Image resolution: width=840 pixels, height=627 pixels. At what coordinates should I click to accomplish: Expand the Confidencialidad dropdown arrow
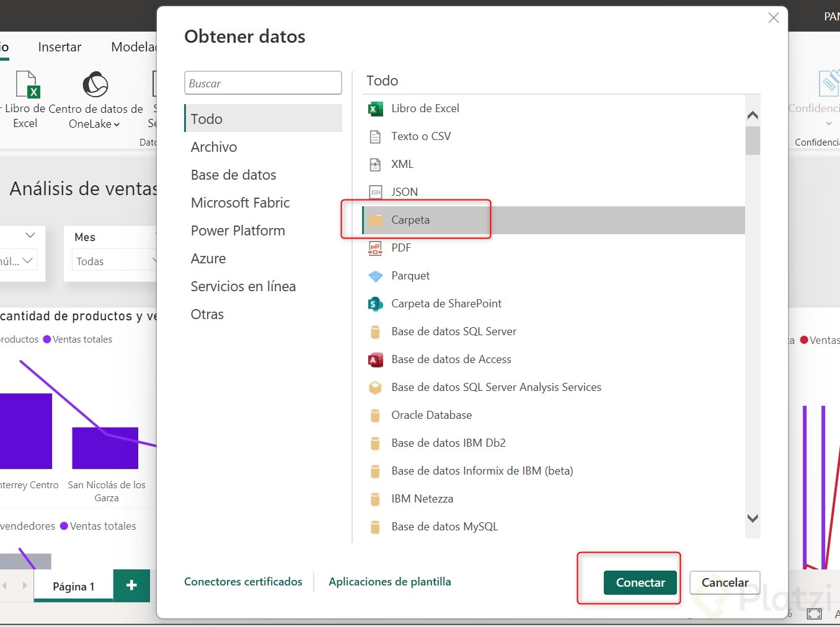pos(829,124)
